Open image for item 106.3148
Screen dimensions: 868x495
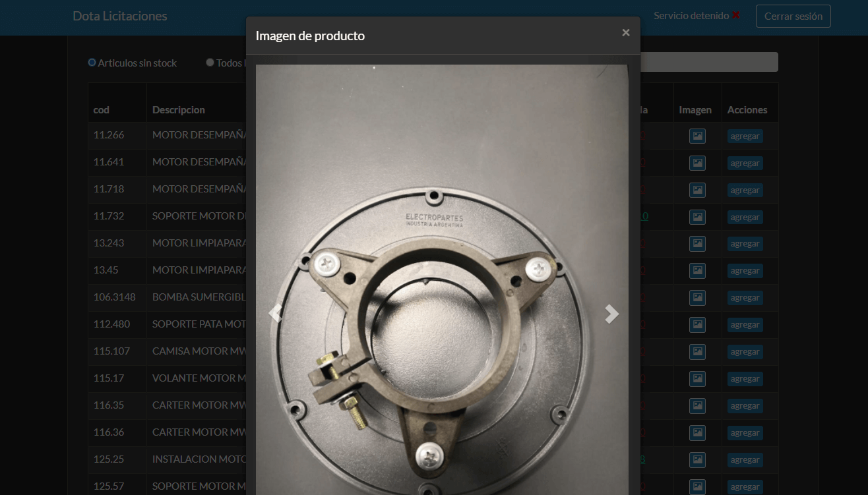coord(697,298)
